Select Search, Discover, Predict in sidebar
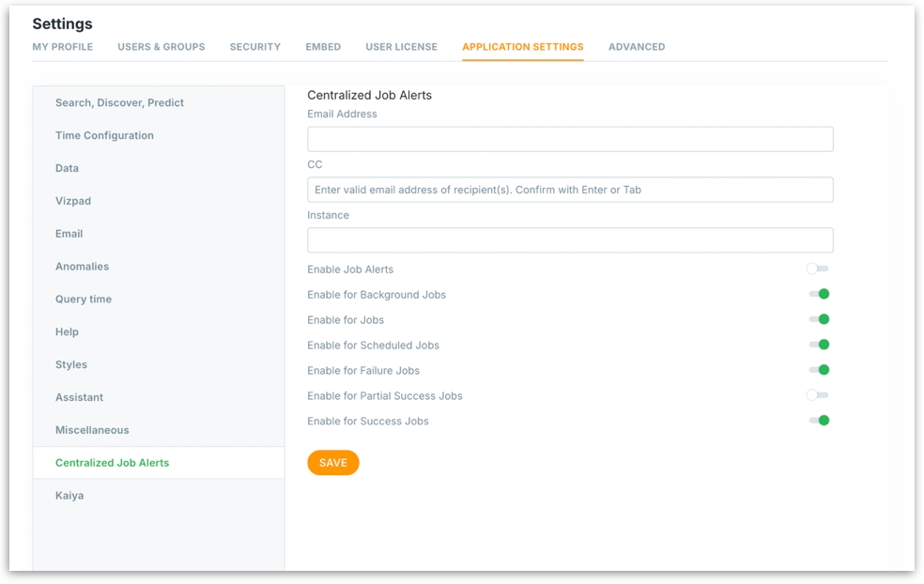 (119, 103)
